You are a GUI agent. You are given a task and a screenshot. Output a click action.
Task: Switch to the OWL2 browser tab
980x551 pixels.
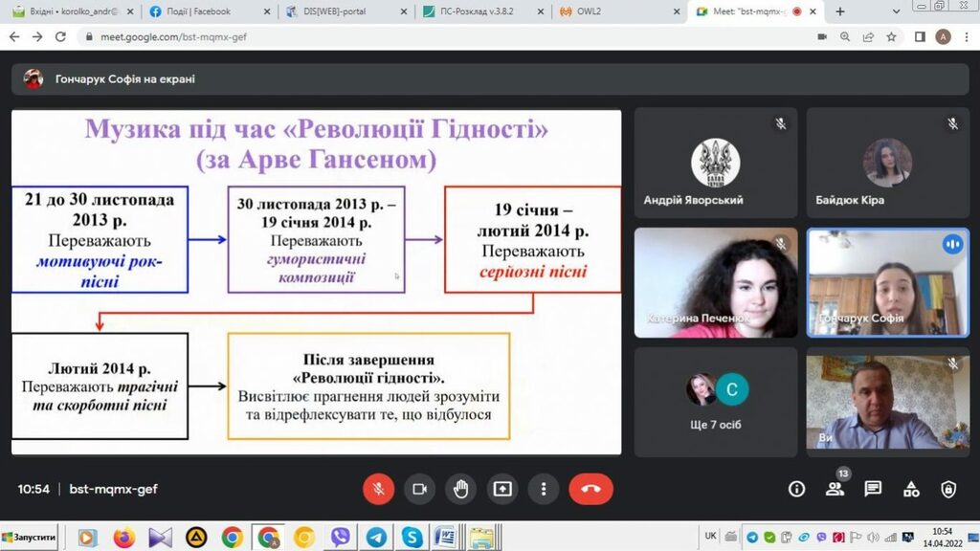click(x=617, y=11)
